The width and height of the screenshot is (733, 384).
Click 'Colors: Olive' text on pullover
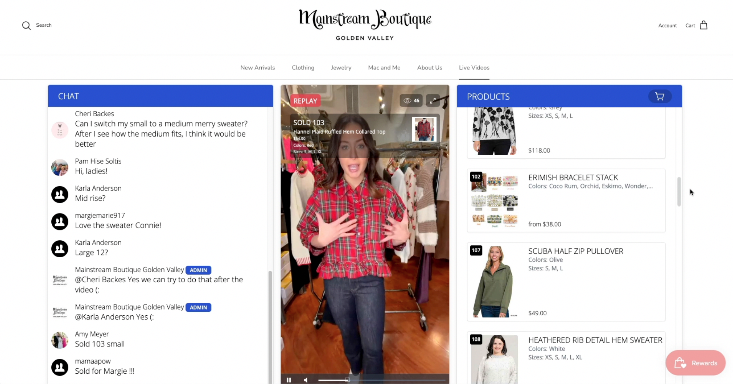tap(546, 260)
